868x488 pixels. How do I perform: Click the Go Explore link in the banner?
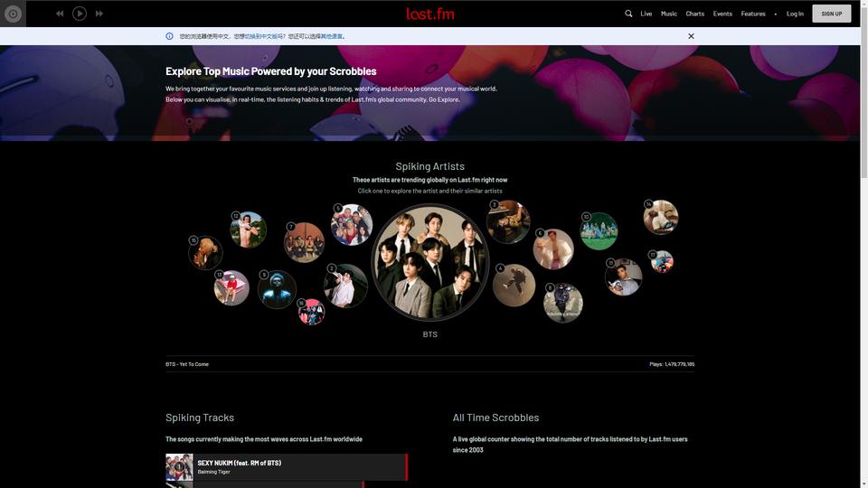tap(444, 99)
